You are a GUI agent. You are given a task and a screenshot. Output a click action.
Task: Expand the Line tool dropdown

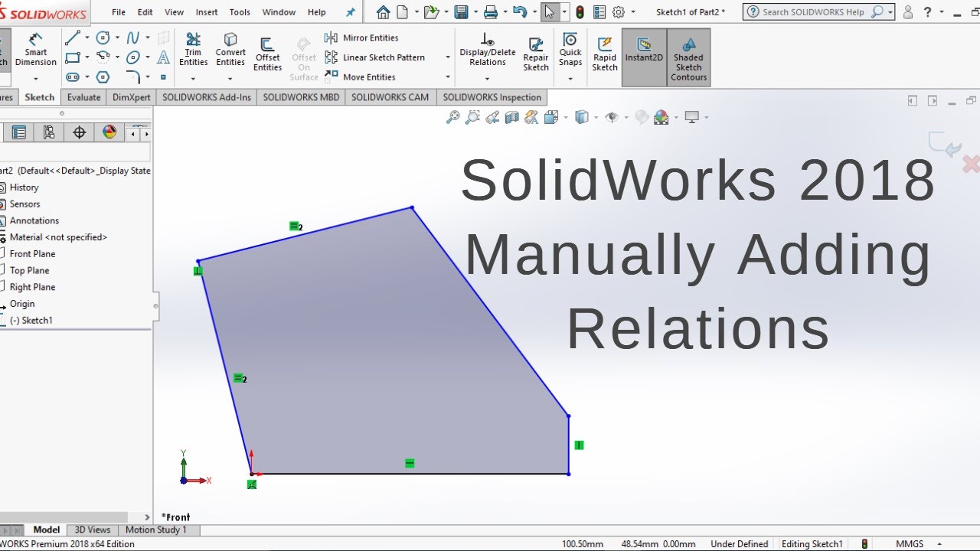click(87, 38)
